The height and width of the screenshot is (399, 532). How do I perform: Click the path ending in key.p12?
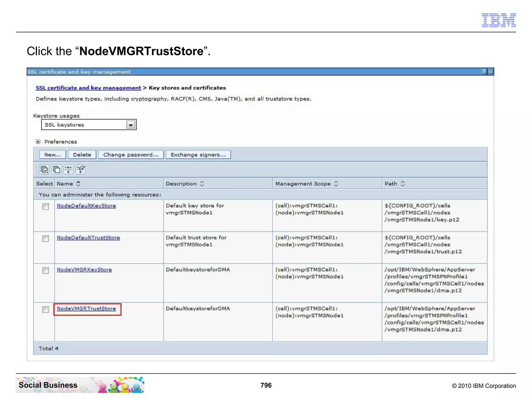coord(422,212)
